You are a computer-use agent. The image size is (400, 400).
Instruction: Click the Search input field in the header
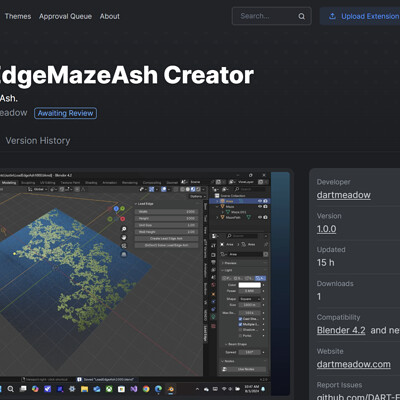[272, 16]
